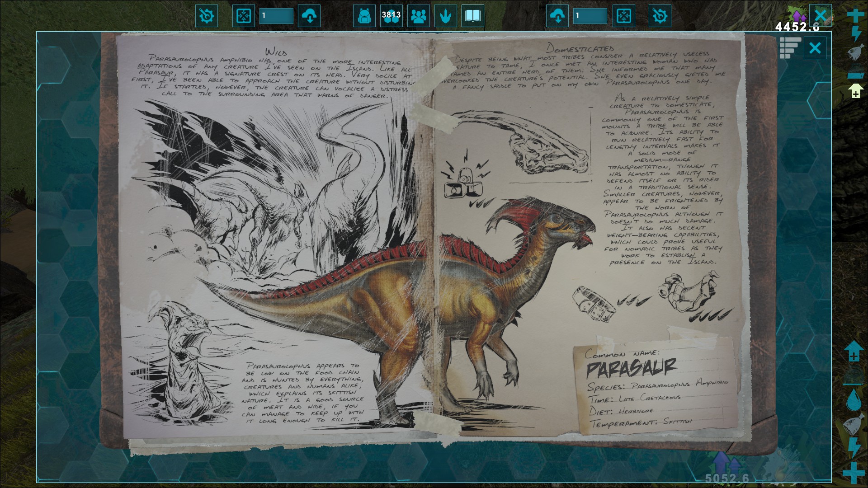Click right quantity input field
The image size is (868, 488).
click(590, 16)
